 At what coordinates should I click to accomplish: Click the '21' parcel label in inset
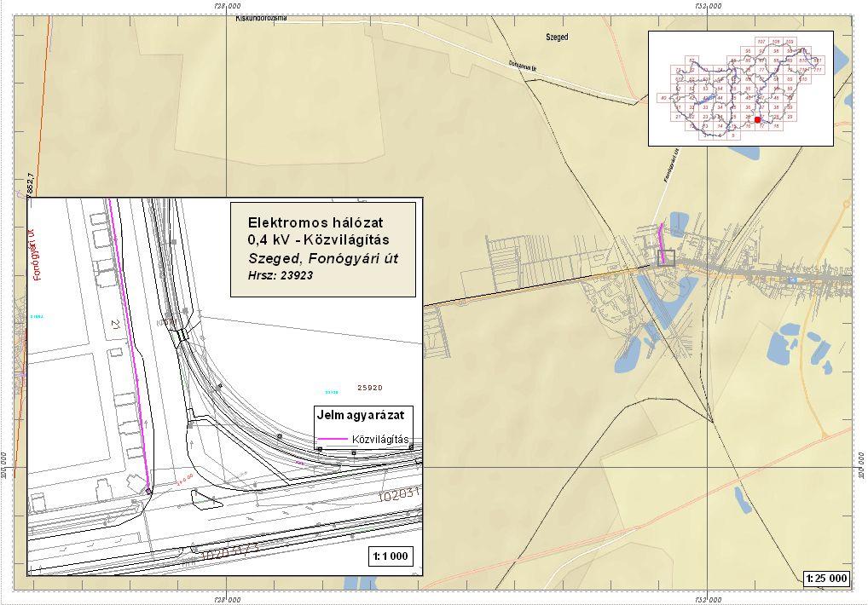coord(115,324)
